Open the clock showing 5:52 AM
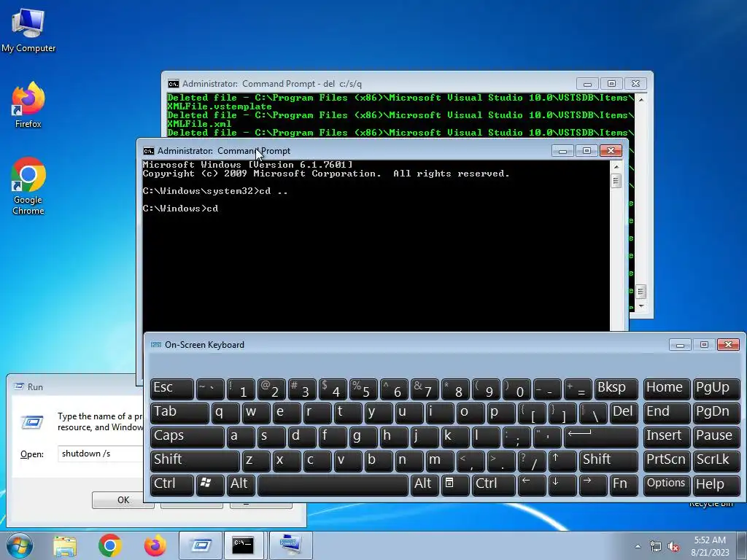The height and width of the screenshot is (560, 747). pyautogui.click(x=710, y=546)
